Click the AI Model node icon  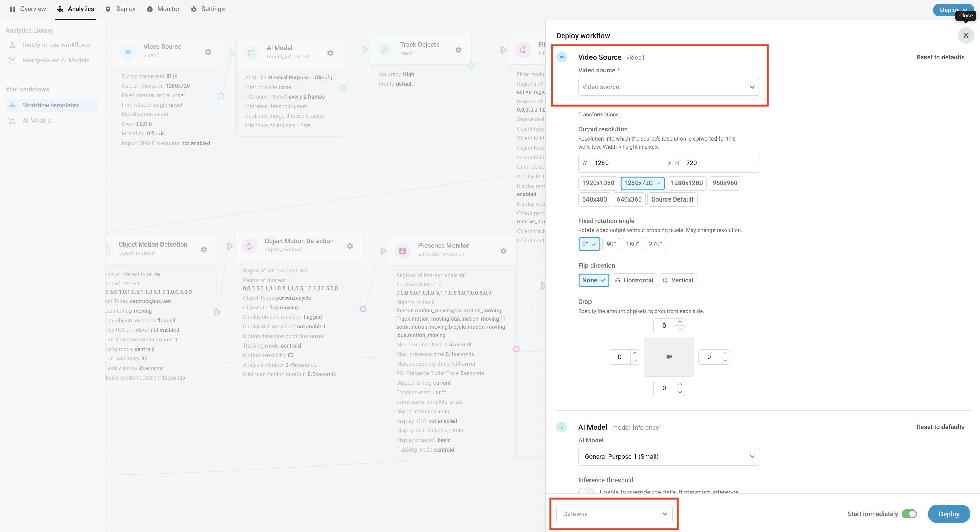[x=251, y=53]
